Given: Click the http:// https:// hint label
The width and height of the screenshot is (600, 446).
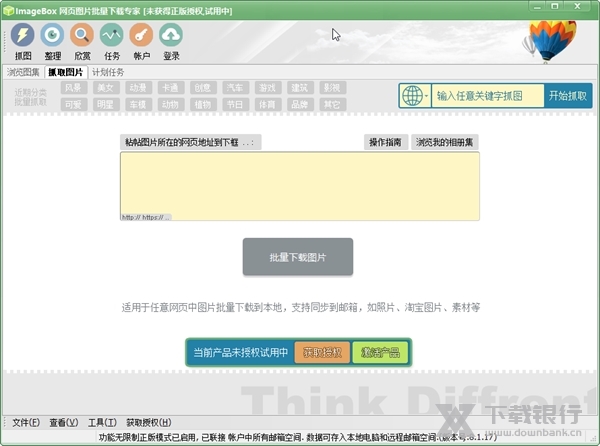Looking at the screenshot, I should [x=146, y=217].
